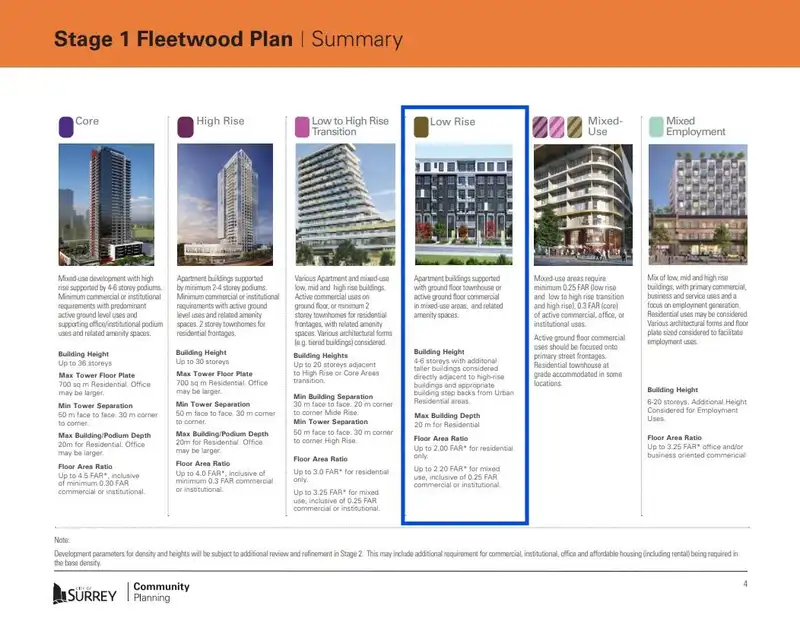Click the City of Surrey logo
Image resolution: width=800 pixels, height=617 pixels.
(x=85, y=593)
